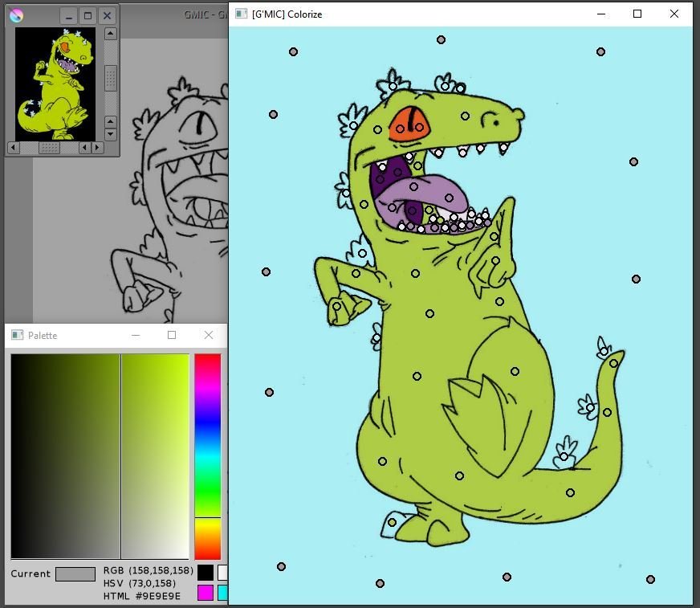
Task: Click the RGB (158,158,158) value text
Action: coord(149,570)
